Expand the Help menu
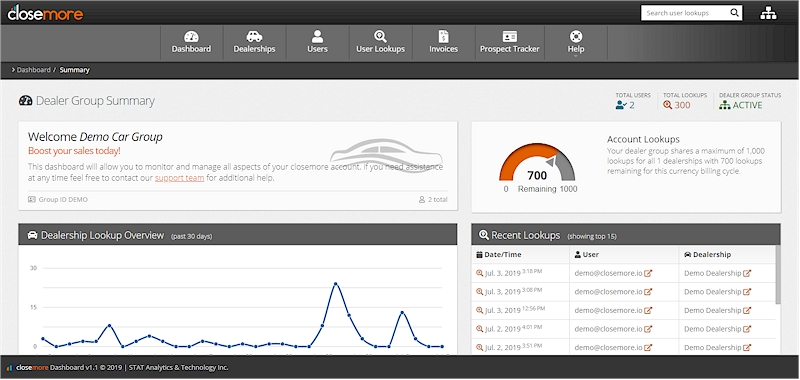The image size is (800, 380). point(576,43)
